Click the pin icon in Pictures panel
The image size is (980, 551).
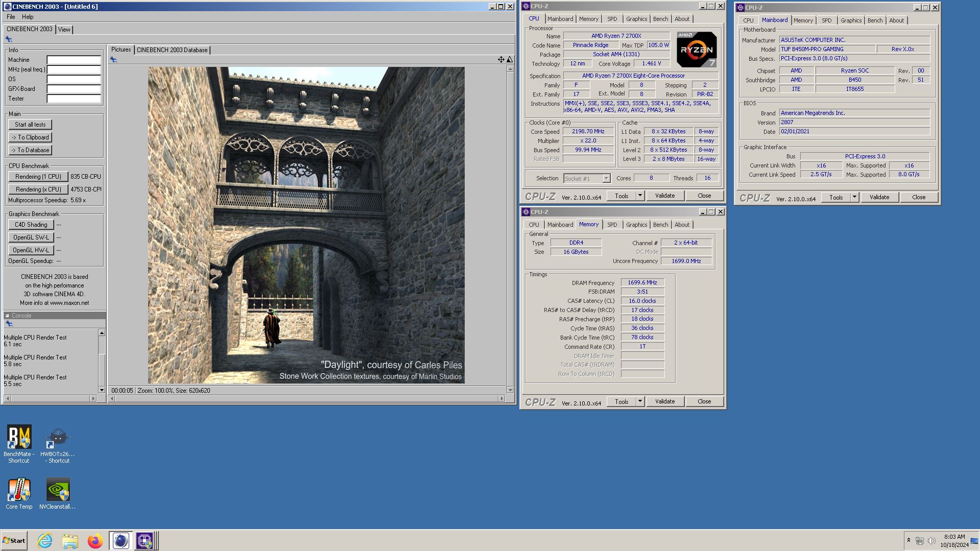pos(113,60)
